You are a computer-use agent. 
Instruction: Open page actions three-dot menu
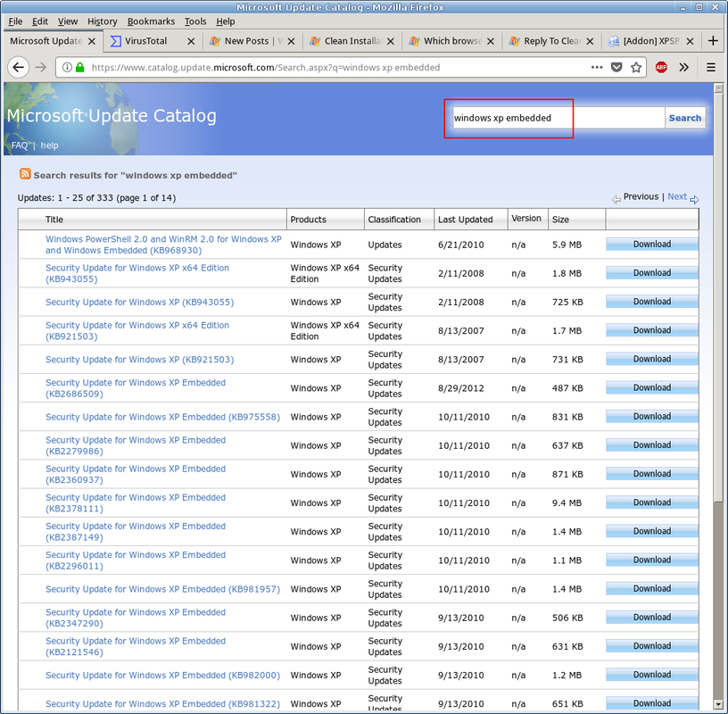597,67
